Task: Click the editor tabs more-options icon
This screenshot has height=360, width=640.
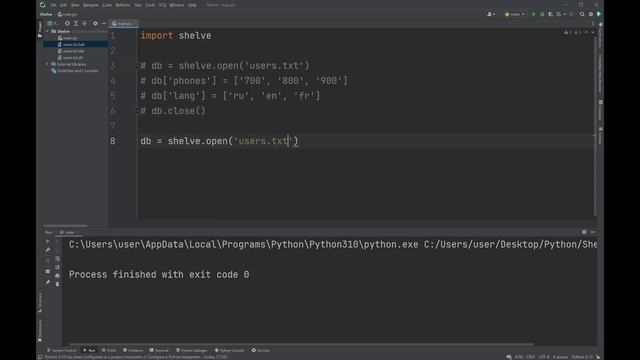Action: click(x=593, y=24)
